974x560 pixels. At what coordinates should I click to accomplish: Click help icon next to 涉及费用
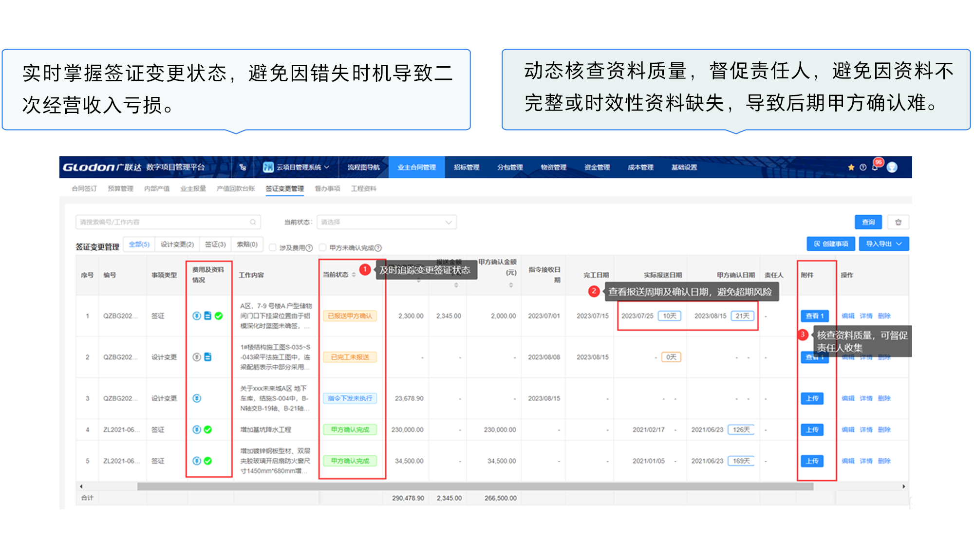point(309,248)
